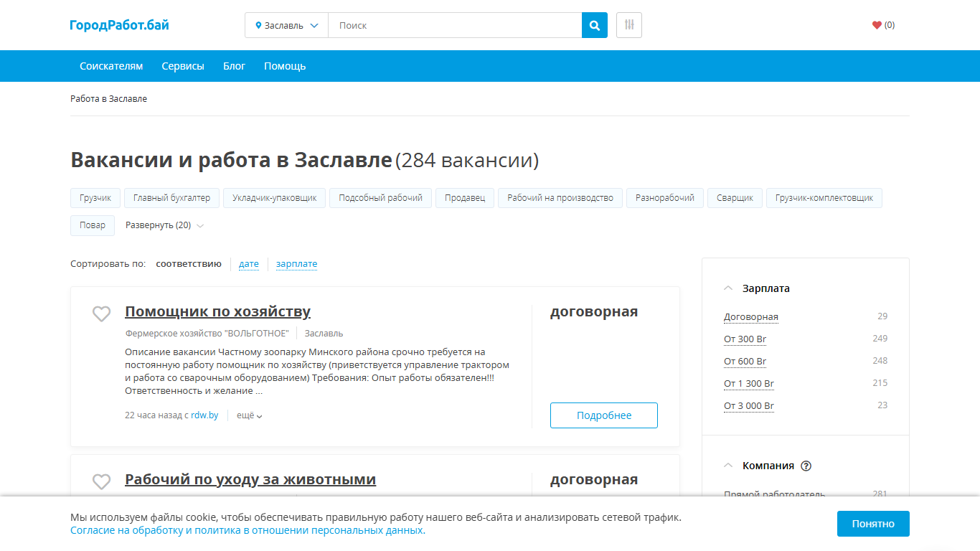
Task: Expand hidden tags via Развернуть (20)
Action: [x=164, y=225]
